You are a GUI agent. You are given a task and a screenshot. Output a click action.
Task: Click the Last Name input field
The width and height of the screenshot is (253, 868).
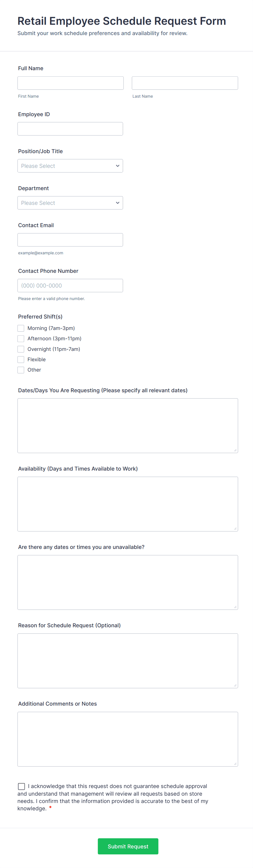(185, 83)
